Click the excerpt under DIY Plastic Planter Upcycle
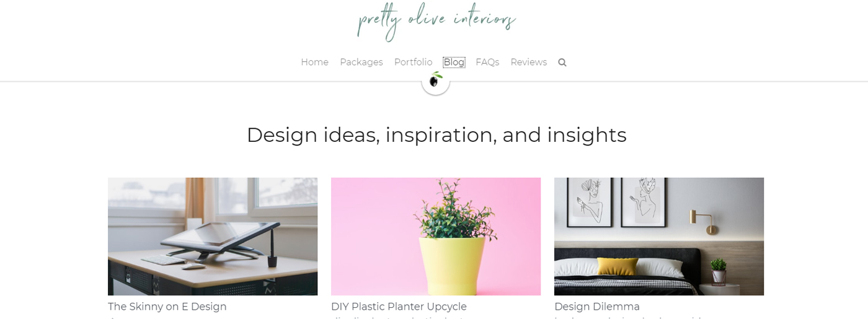Screen dimensions: 868x319 [397, 317]
